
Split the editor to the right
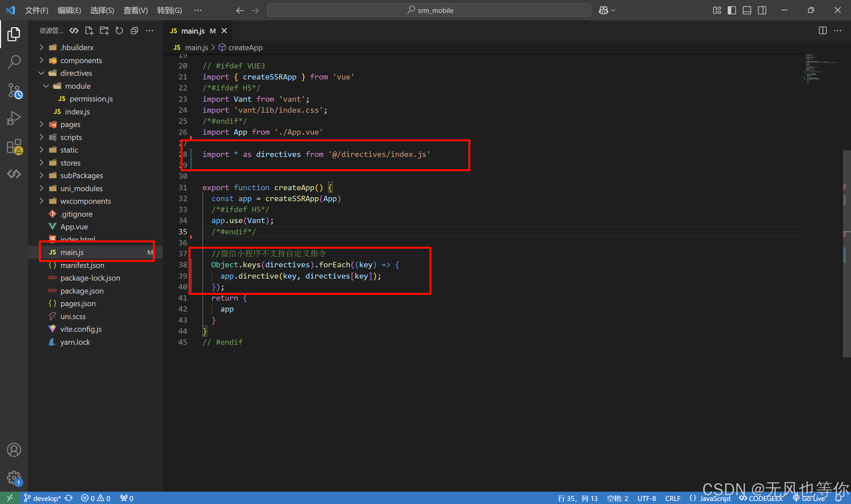point(822,31)
